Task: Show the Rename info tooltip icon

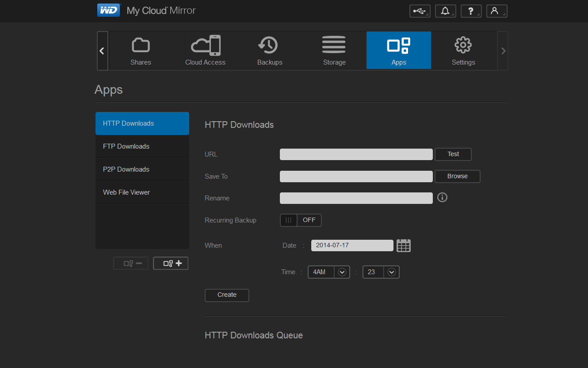Action: [442, 197]
